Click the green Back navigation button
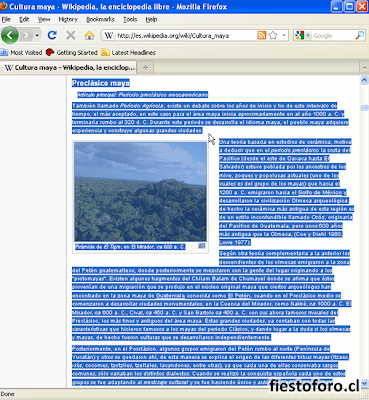Viewport: 369px width, 400px height. pyautogui.click(x=10, y=35)
